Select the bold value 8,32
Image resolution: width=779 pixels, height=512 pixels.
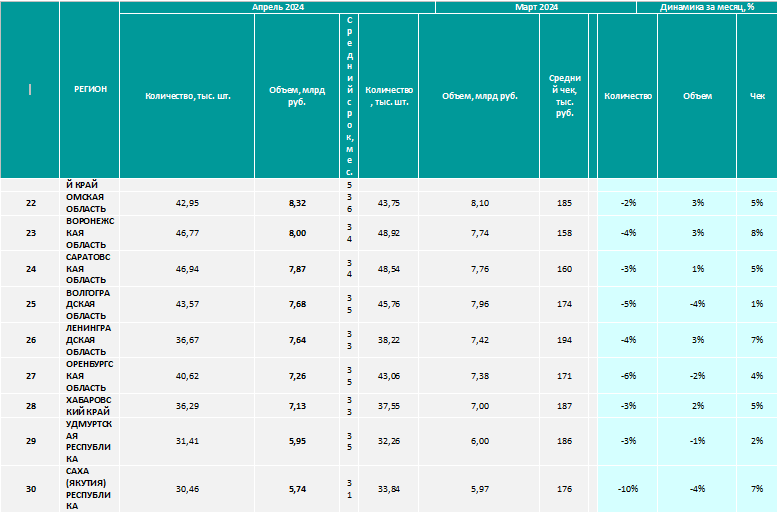click(297, 203)
